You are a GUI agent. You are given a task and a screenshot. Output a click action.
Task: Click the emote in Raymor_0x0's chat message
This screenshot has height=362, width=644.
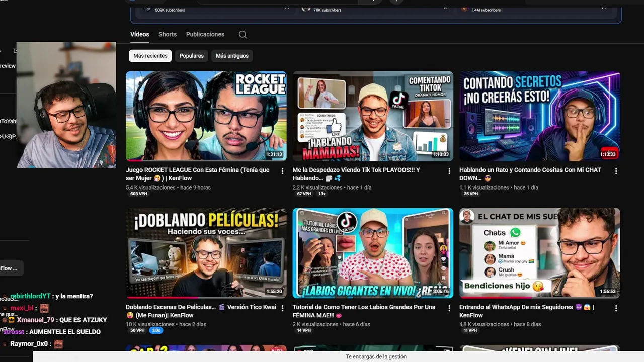(58, 344)
